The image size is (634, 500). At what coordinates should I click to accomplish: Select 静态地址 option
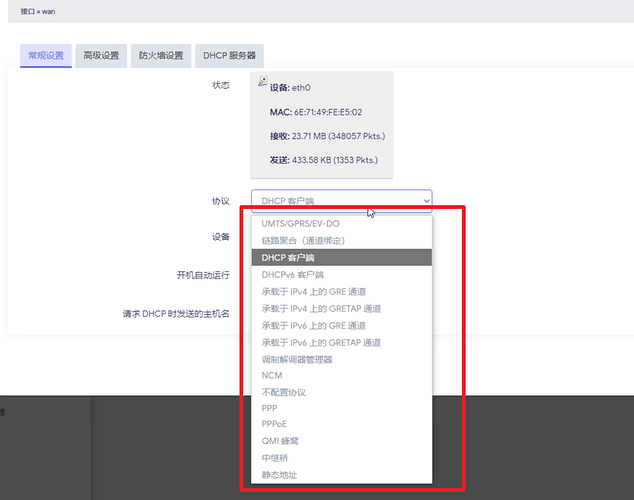[x=342, y=475]
